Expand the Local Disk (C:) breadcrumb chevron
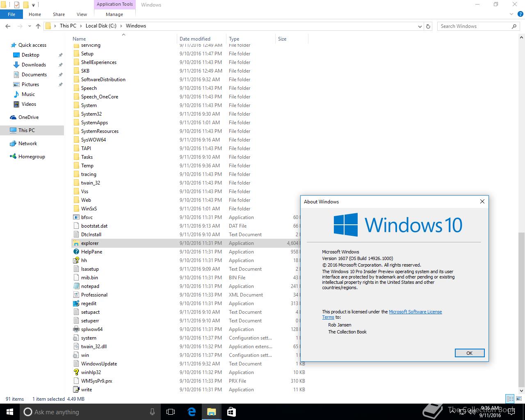The width and height of the screenshot is (525, 420). tap(121, 26)
